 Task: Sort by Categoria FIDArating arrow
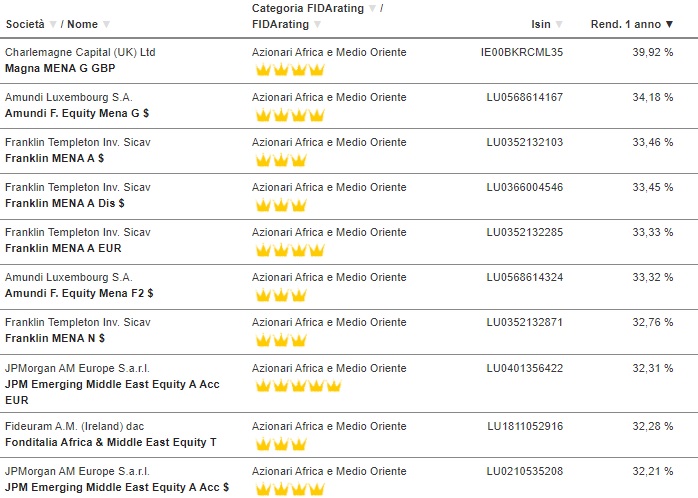click(x=372, y=8)
